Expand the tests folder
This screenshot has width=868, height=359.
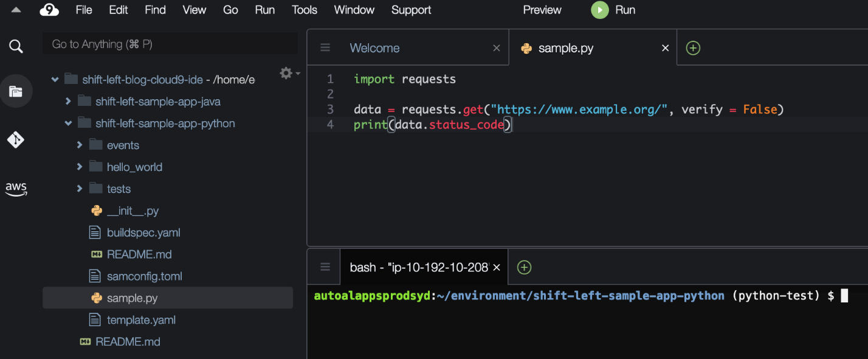pos(79,189)
